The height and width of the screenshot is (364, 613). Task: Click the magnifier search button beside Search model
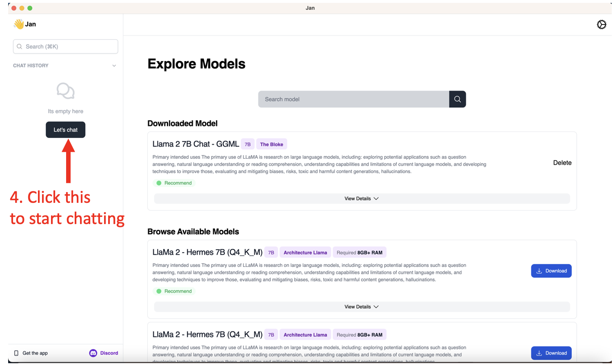click(x=457, y=99)
